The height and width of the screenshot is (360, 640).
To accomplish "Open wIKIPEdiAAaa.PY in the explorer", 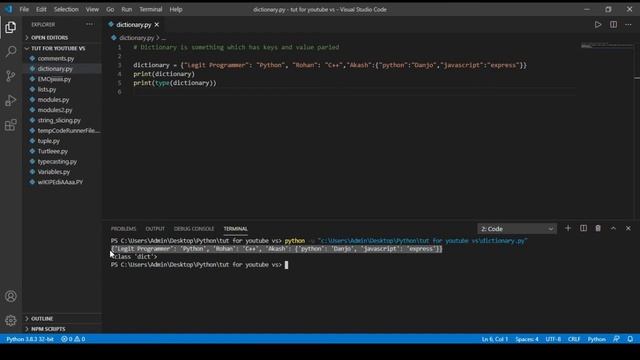I will 60,182.
